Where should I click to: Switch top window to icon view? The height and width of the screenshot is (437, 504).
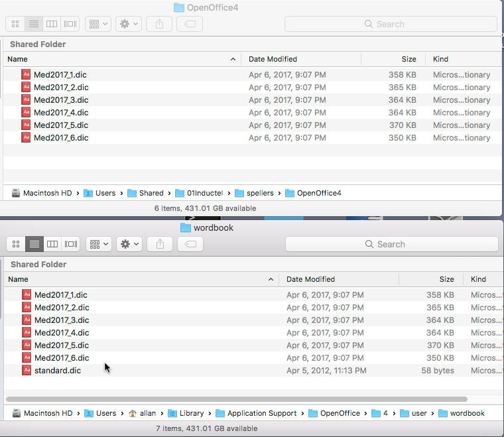coord(16,24)
